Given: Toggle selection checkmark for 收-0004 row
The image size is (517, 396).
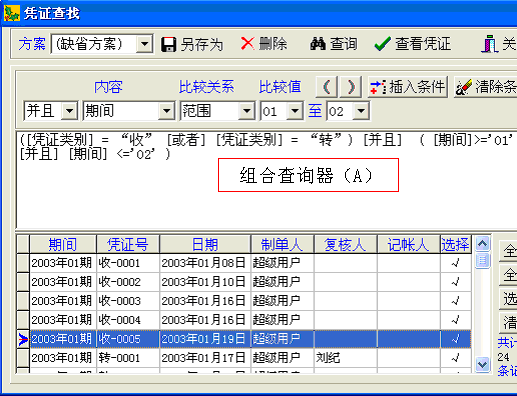Looking at the screenshot, I should 455,320.
